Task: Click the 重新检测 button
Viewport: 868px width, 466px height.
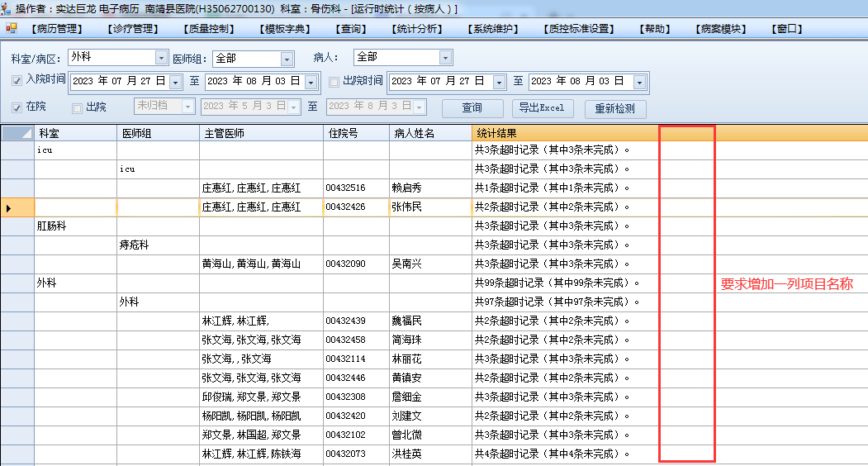Action: [615, 108]
